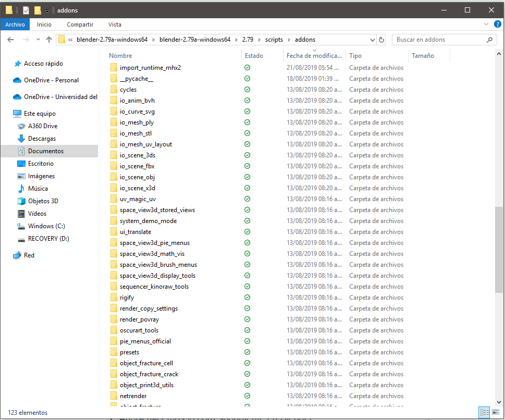This screenshot has height=420, width=505.
Task: Open the Archivo menu
Action: (x=15, y=24)
